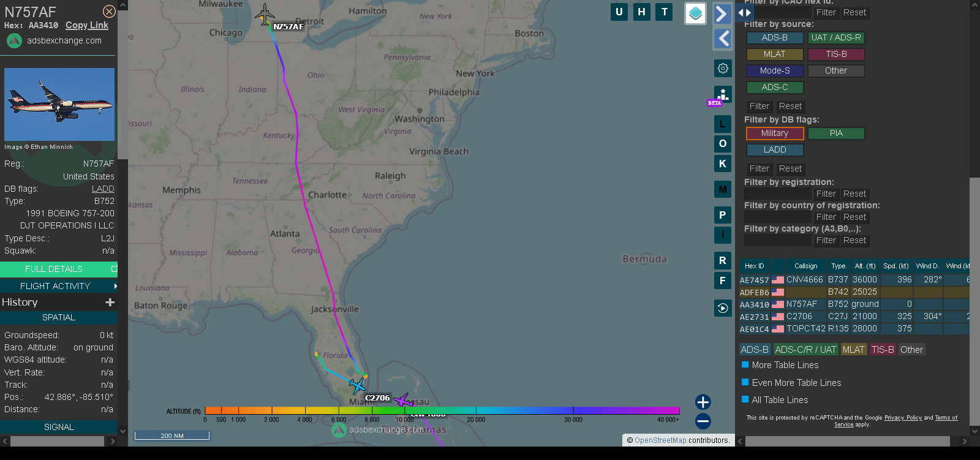This screenshot has height=460, width=980.
Task: Open the map layers selector
Action: tap(695, 13)
